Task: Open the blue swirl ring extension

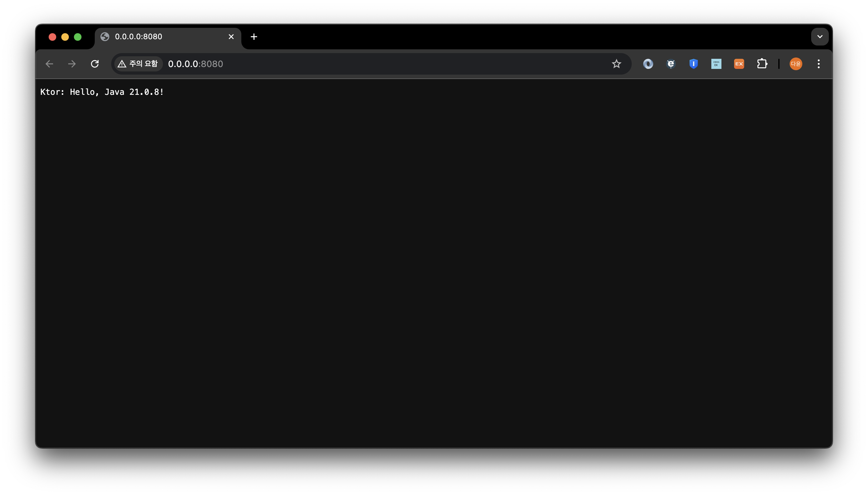Action: pyautogui.click(x=648, y=64)
